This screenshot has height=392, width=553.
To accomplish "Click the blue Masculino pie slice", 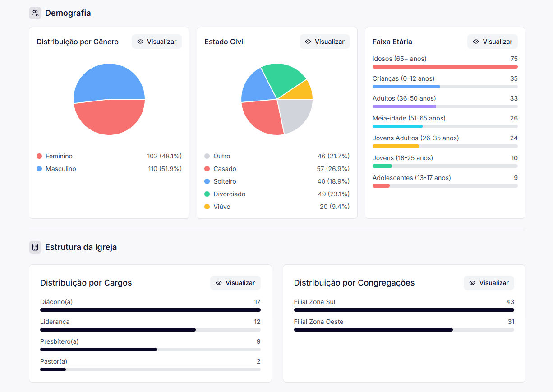I will tap(108, 81).
